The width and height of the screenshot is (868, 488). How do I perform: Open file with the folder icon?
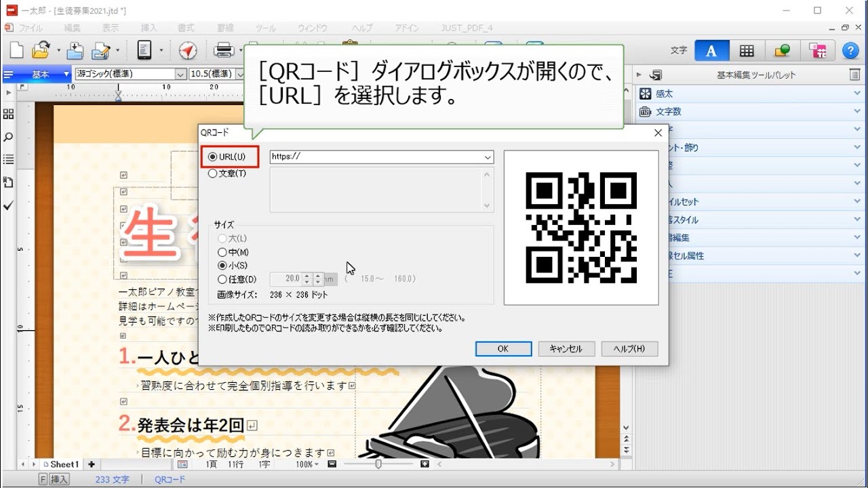(42, 50)
